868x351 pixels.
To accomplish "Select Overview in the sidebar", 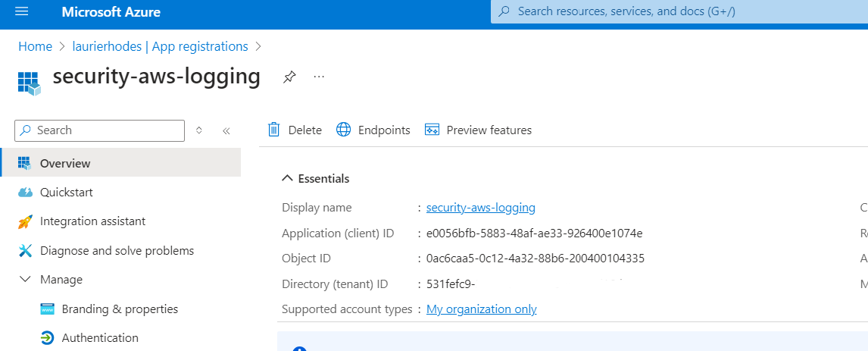I will click(x=120, y=163).
